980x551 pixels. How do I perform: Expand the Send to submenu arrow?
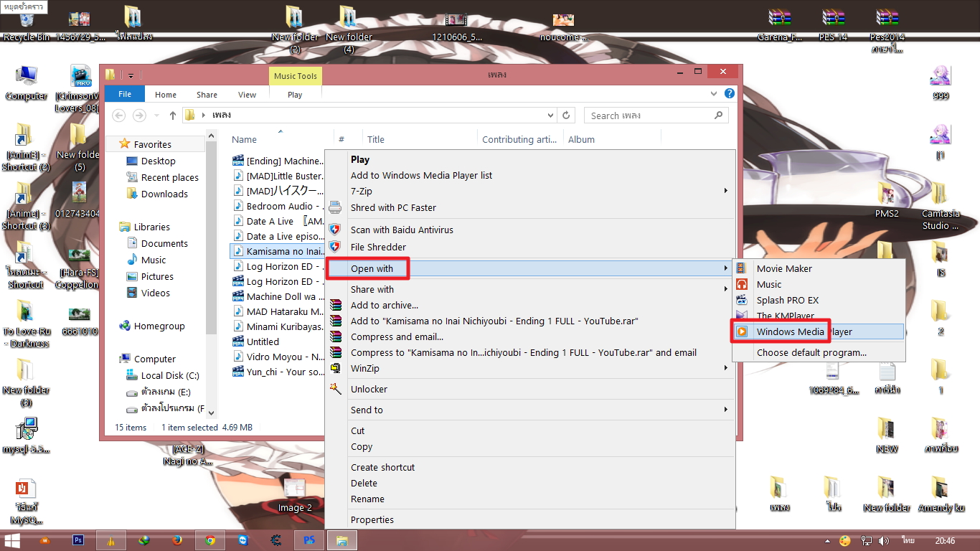pyautogui.click(x=725, y=410)
